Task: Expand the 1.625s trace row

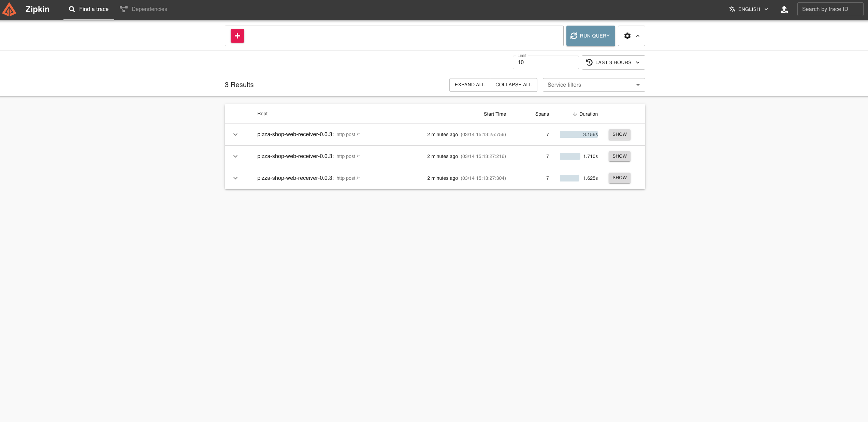Action: coord(235,178)
